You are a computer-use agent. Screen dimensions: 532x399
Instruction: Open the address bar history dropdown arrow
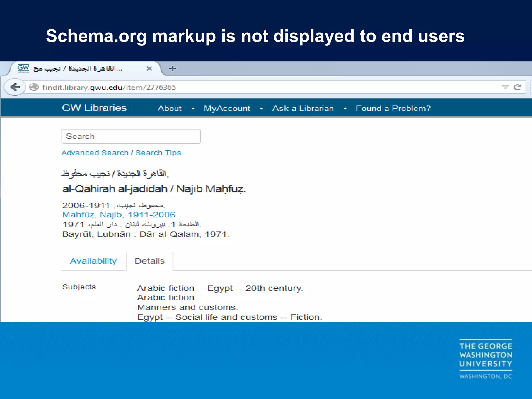tap(505, 87)
